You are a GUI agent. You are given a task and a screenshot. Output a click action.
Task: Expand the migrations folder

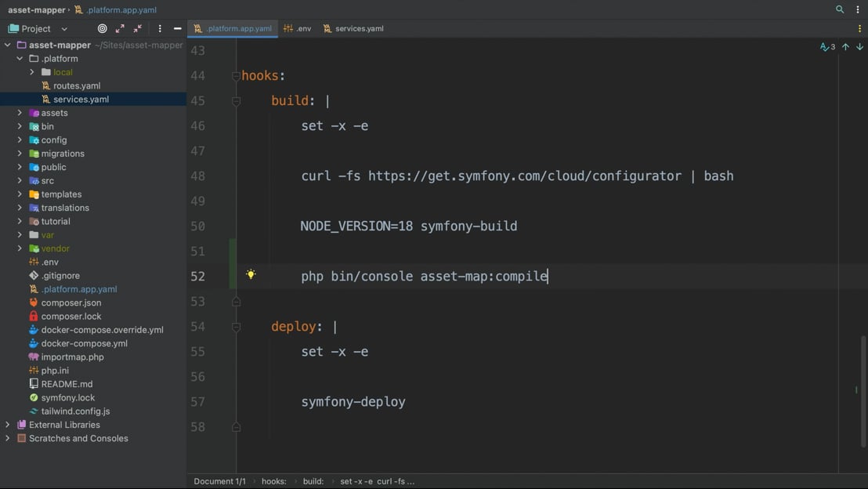(x=20, y=154)
